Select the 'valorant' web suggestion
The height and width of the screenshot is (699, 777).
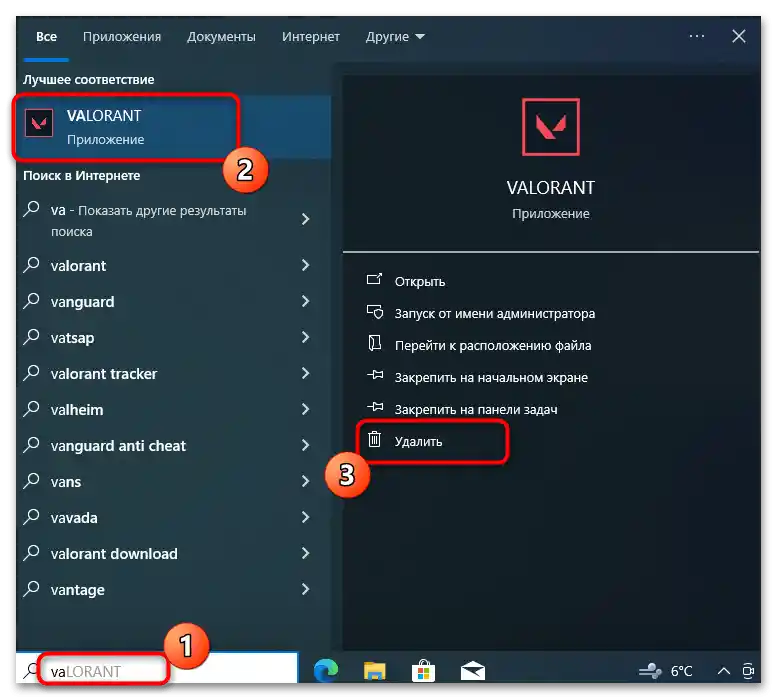[78, 266]
